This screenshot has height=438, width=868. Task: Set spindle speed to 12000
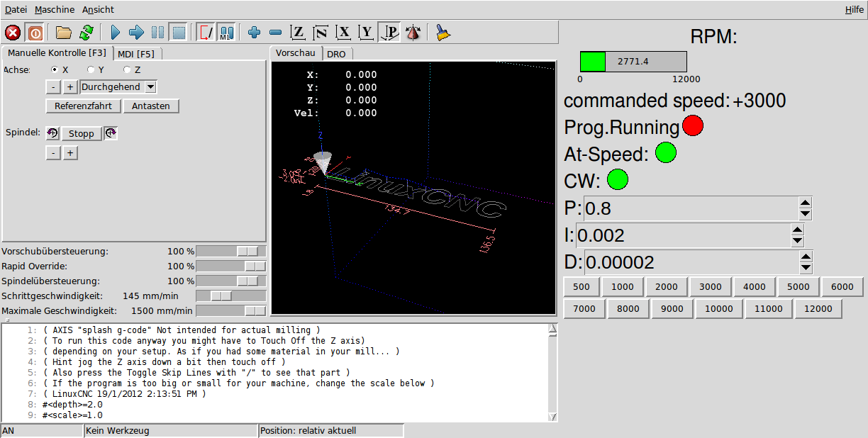point(818,309)
